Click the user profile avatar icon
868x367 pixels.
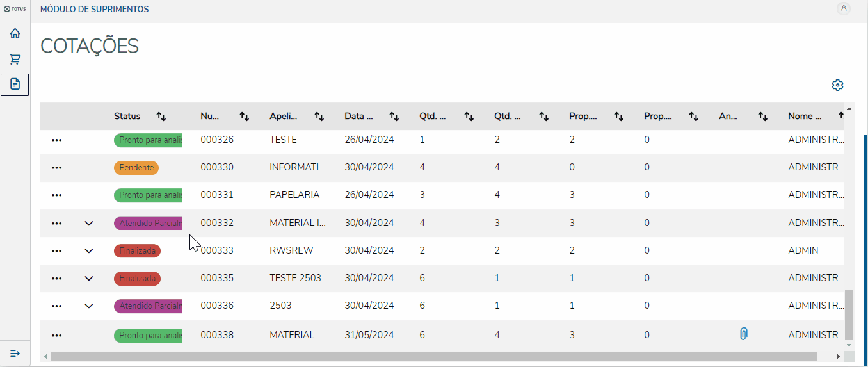844,8
